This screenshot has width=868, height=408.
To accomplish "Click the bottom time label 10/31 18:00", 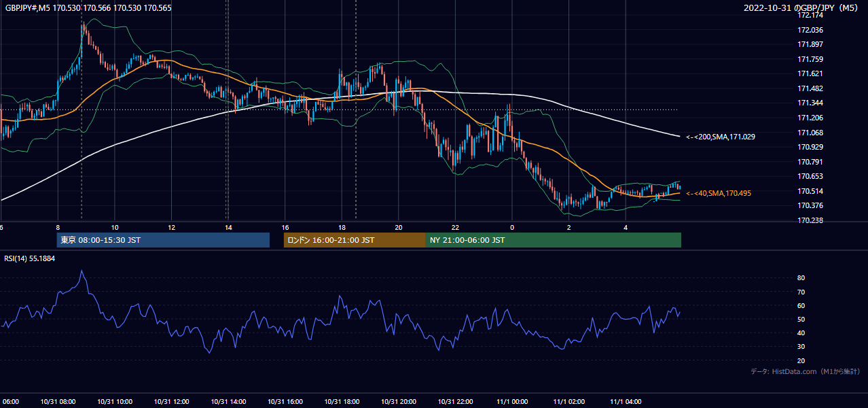I will tap(342, 401).
